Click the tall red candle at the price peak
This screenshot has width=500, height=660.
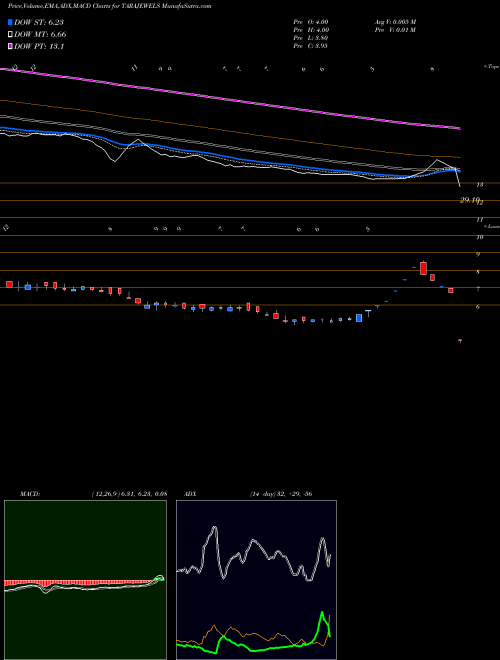(423, 268)
